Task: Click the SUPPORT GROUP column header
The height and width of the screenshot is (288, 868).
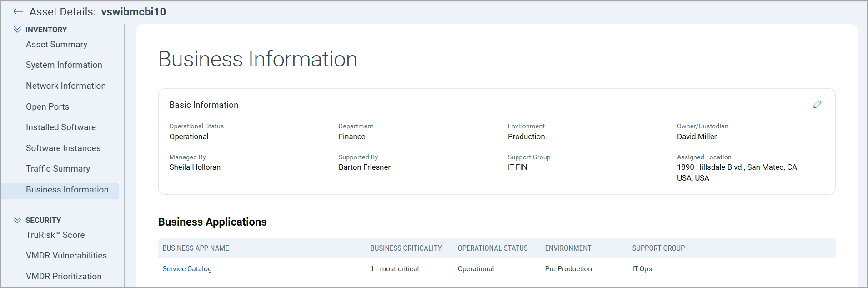Action: click(x=658, y=248)
